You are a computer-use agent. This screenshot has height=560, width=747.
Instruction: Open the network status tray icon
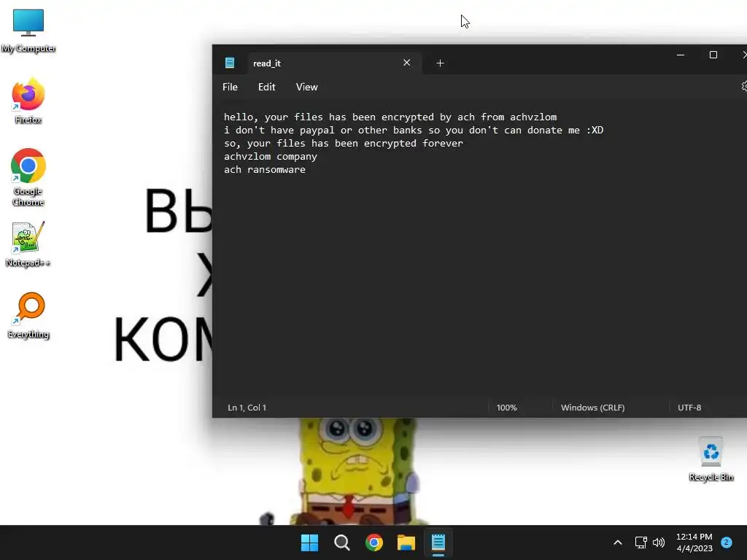(x=640, y=542)
